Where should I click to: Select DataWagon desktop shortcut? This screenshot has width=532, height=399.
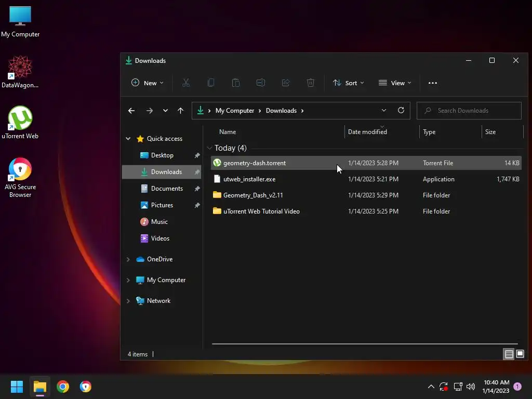pos(20,72)
